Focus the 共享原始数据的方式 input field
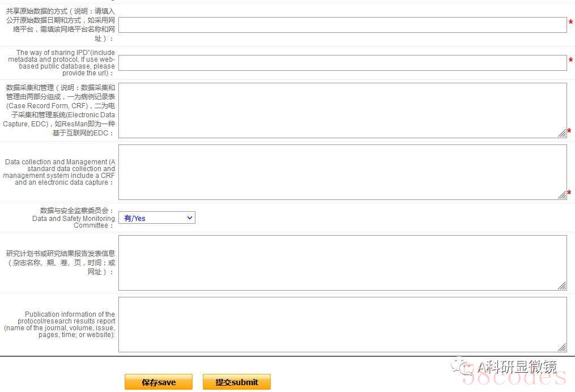Screen dimensions: 575x392 pyautogui.click(x=343, y=25)
